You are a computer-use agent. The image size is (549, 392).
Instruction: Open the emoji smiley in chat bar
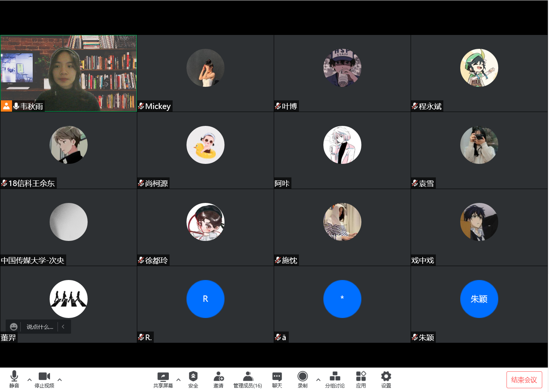[x=14, y=327]
